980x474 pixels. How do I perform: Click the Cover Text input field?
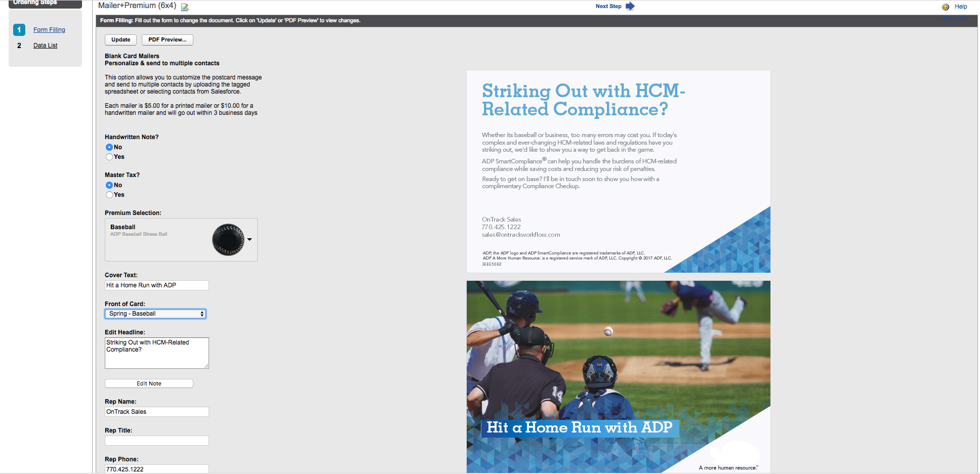point(157,285)
